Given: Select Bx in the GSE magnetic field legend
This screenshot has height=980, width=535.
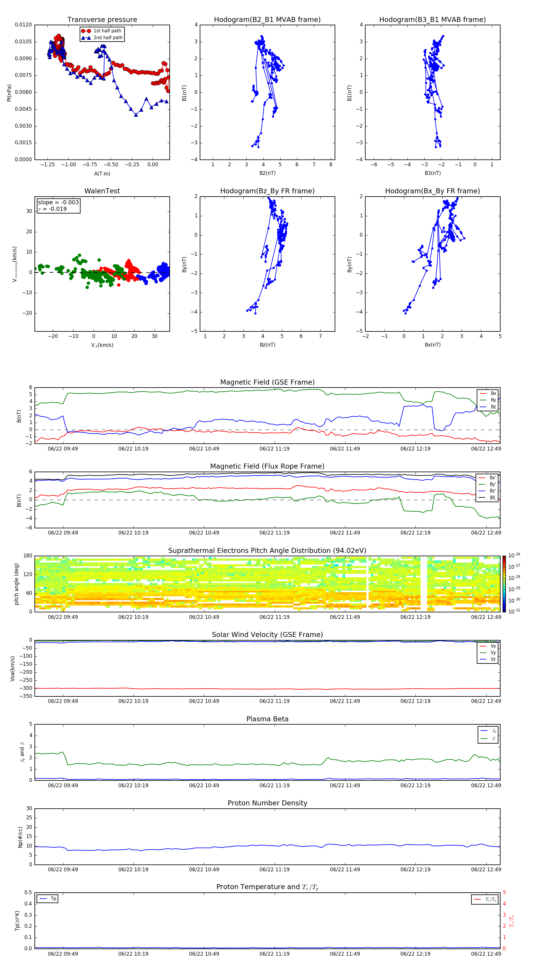Looking at the screenshot, I should coord(488,393).
